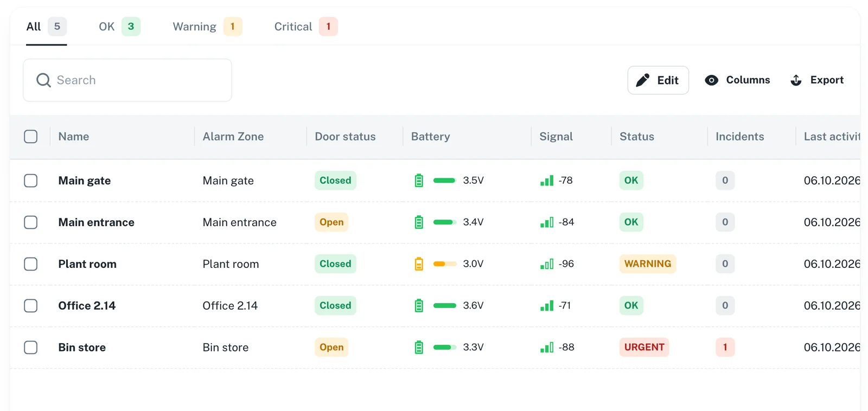The image size is (868, 411).
Task: Open the Columns visibility options
Action: [x=737, y=80]
